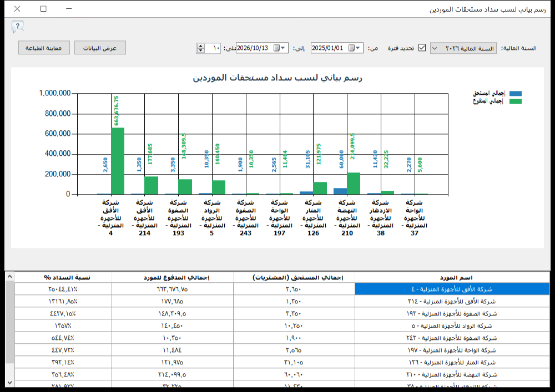This screenshot has height=392, width=555.
Task: Click the "معاينة الطباعة" button
Action: [44, 48]
